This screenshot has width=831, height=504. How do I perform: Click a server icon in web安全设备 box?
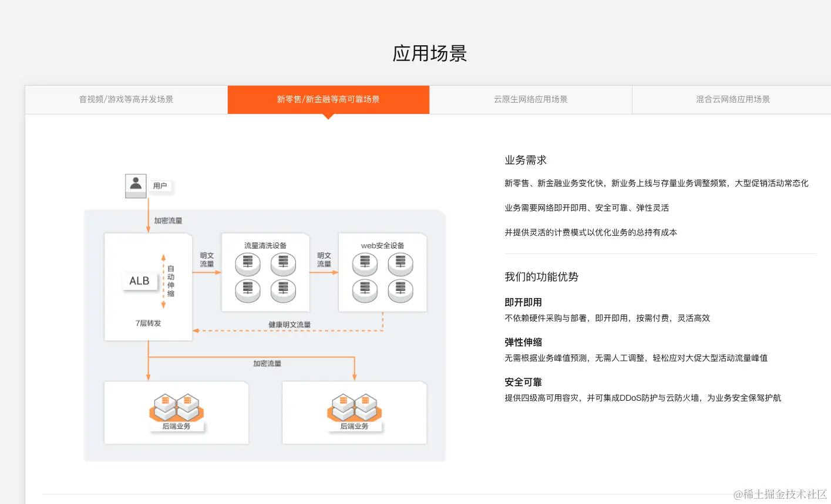pos(364,264)
